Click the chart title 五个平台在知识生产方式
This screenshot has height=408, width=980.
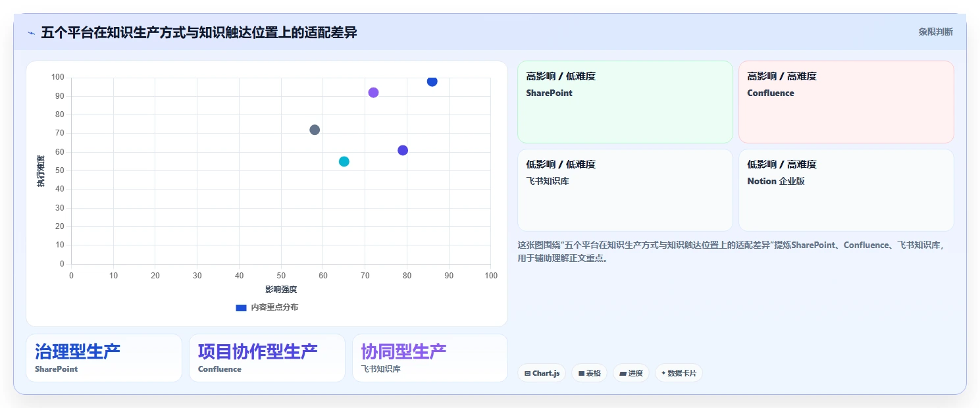[x=199, y=32]
